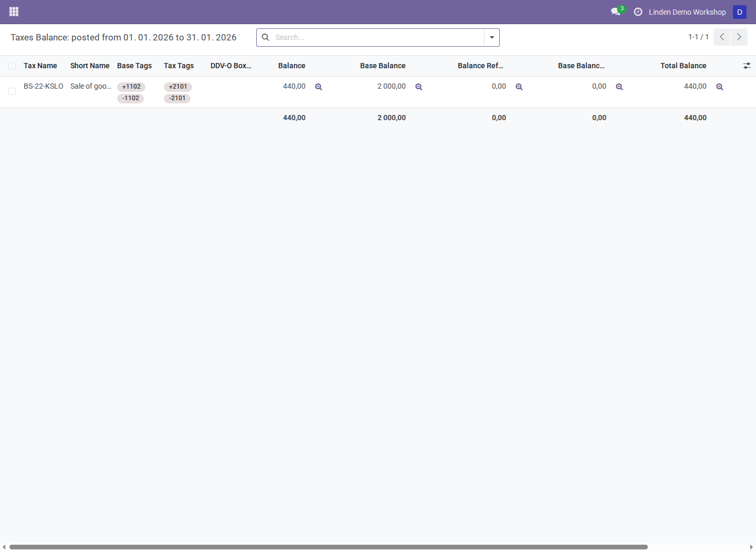
Task: Go to the next page arrow
Action: pyautogui.click(x=739, y=37)
